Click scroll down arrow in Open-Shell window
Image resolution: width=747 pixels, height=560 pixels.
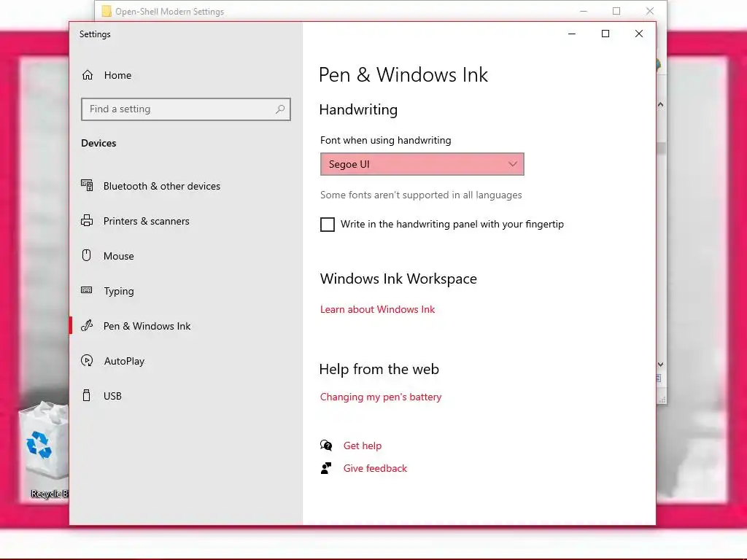(x=661, y=365)
